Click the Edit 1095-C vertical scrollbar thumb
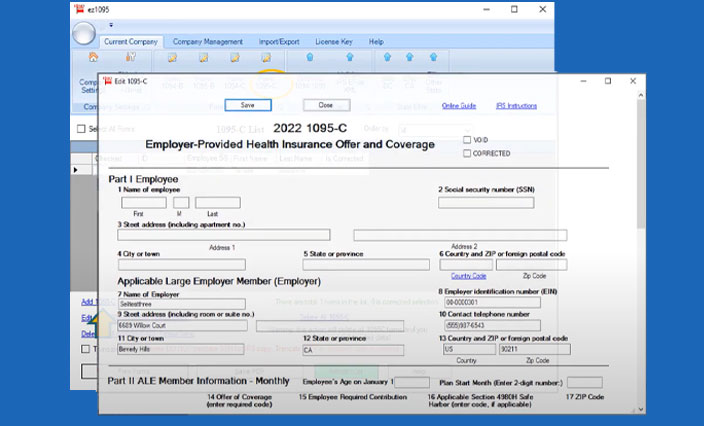The width and height of the screenshot is (704, 426). point(641,164)
